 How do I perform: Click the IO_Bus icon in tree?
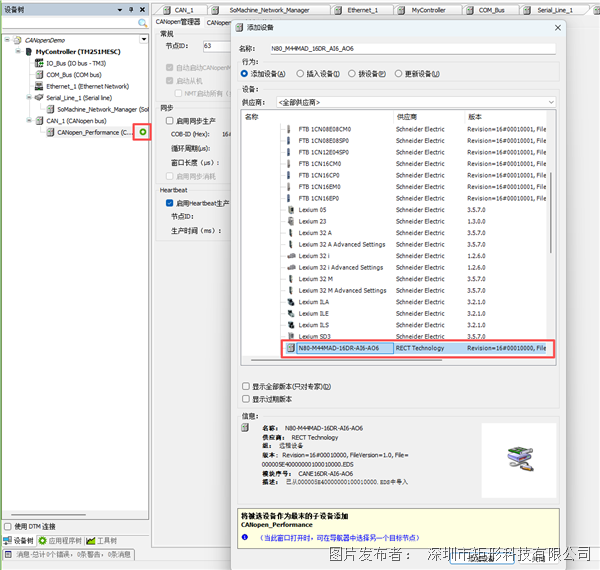click(39, 63)
